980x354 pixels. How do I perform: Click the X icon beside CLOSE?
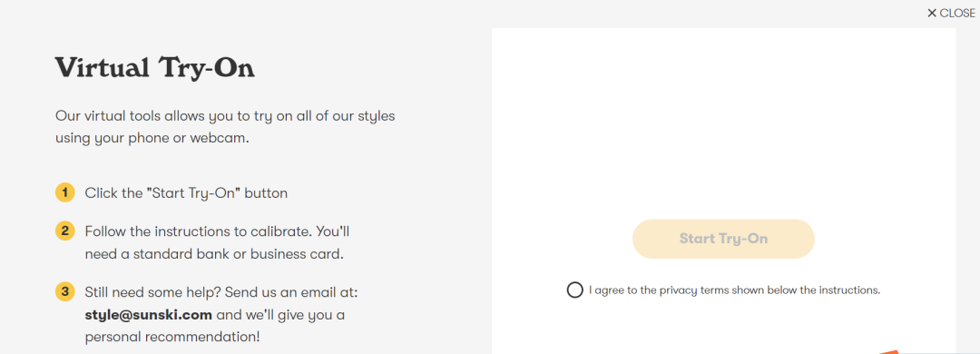pos(932,13)
